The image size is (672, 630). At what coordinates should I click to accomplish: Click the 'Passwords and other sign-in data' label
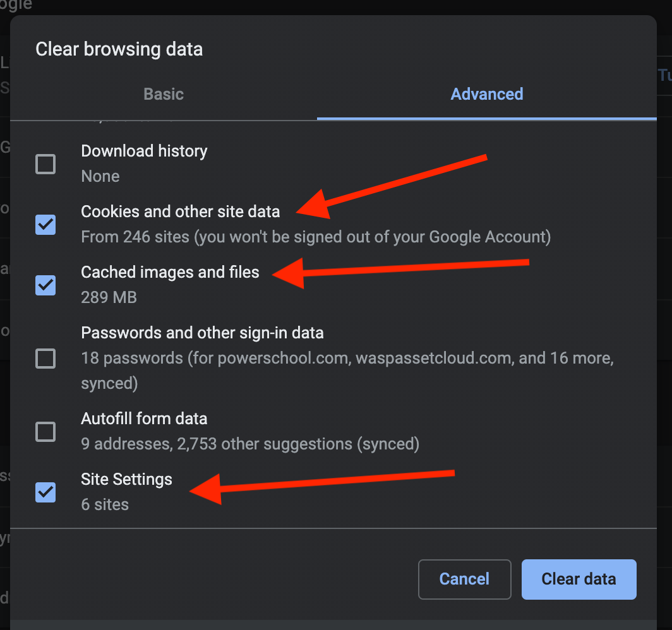(202, 333)
